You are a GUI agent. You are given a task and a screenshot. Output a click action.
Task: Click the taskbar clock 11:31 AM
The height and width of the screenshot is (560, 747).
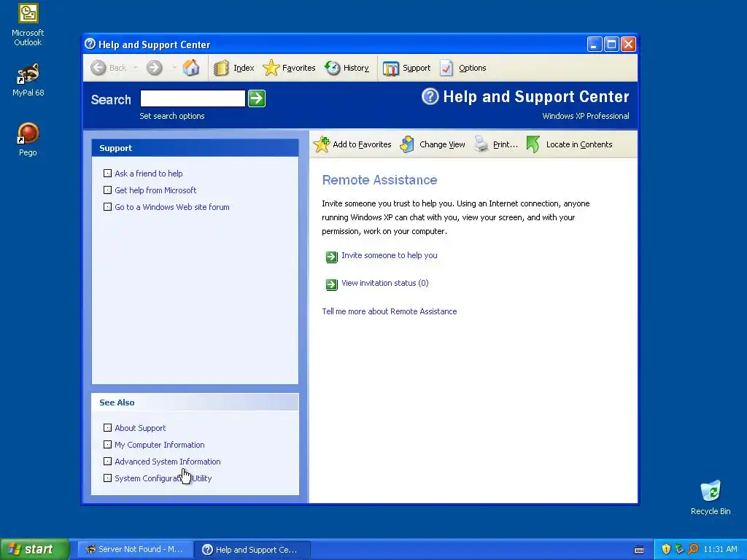[720, 550]
